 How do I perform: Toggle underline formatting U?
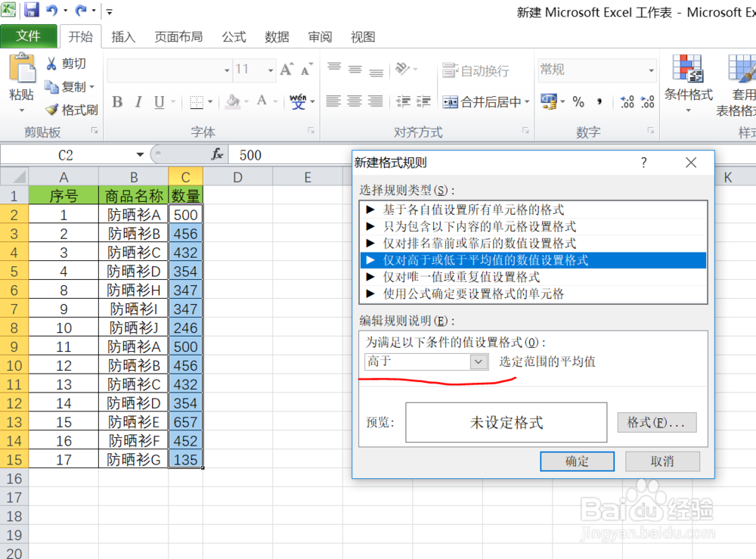159,102
